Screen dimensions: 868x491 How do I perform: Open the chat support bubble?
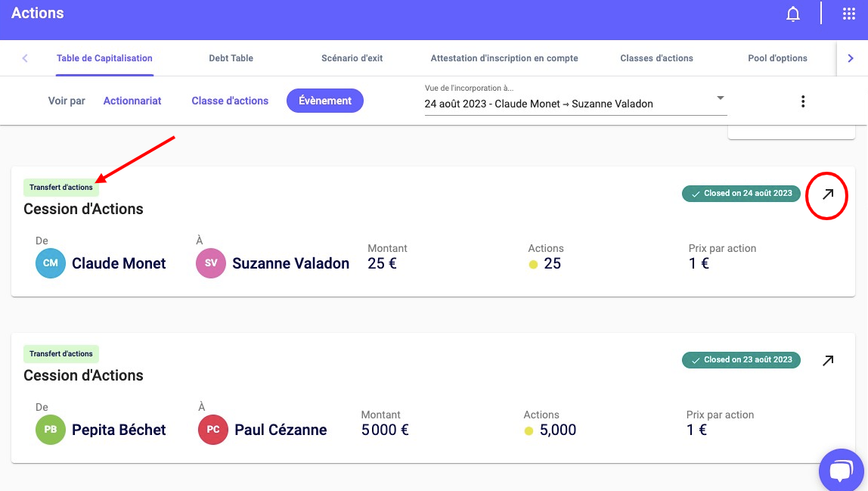tap(840, 471)
